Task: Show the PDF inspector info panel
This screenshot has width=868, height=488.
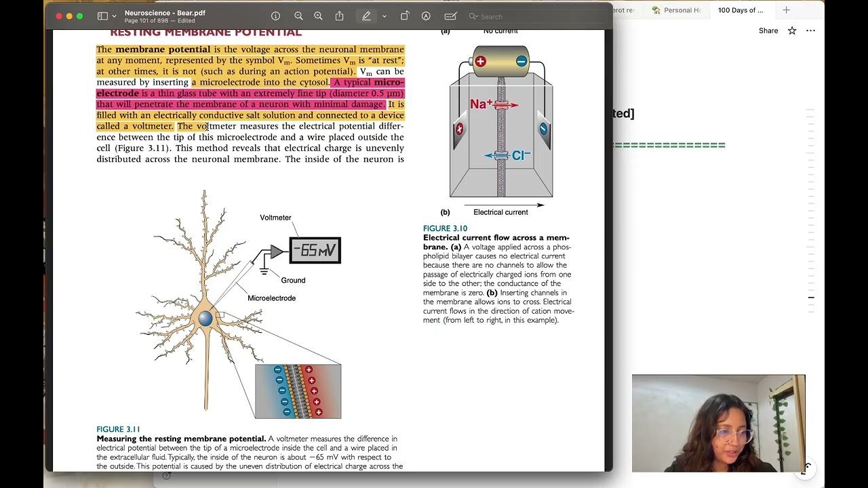Action: [275, 16]
